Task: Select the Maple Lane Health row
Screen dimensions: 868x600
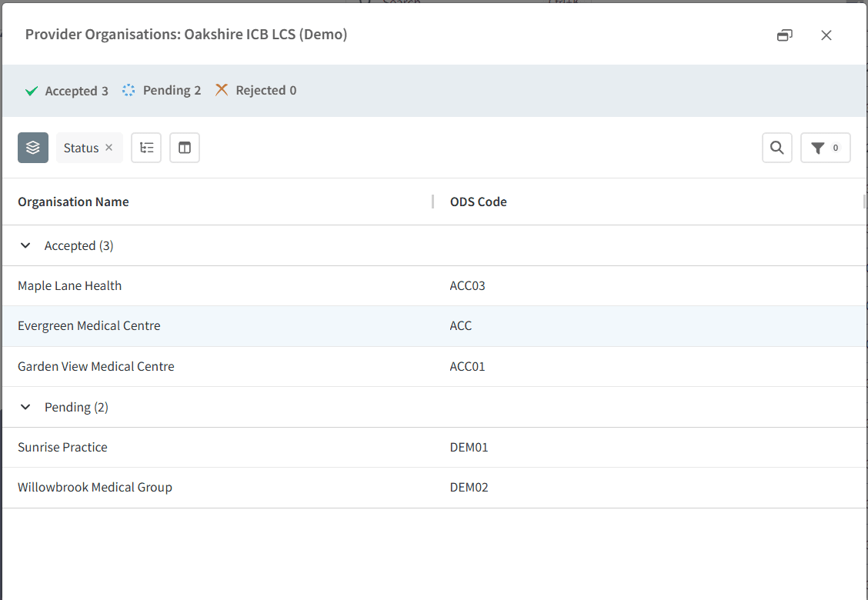Action: click(435, 285)
